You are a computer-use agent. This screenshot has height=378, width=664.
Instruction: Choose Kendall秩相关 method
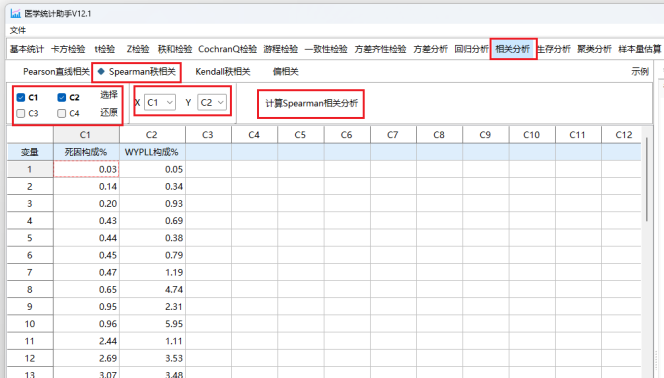click(223, 72)
